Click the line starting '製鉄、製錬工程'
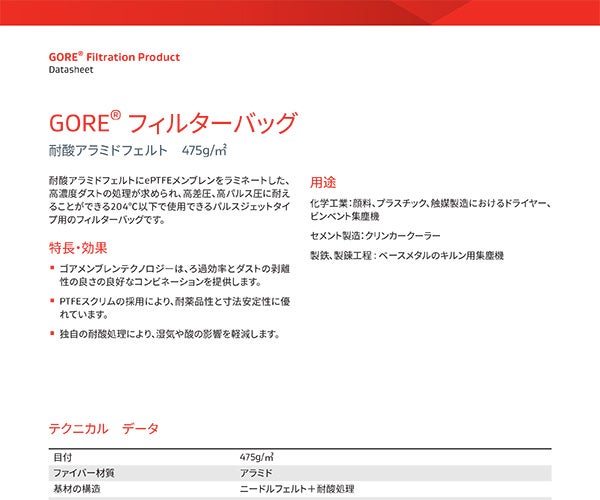600x500 pixels. [x=407, y=255]
